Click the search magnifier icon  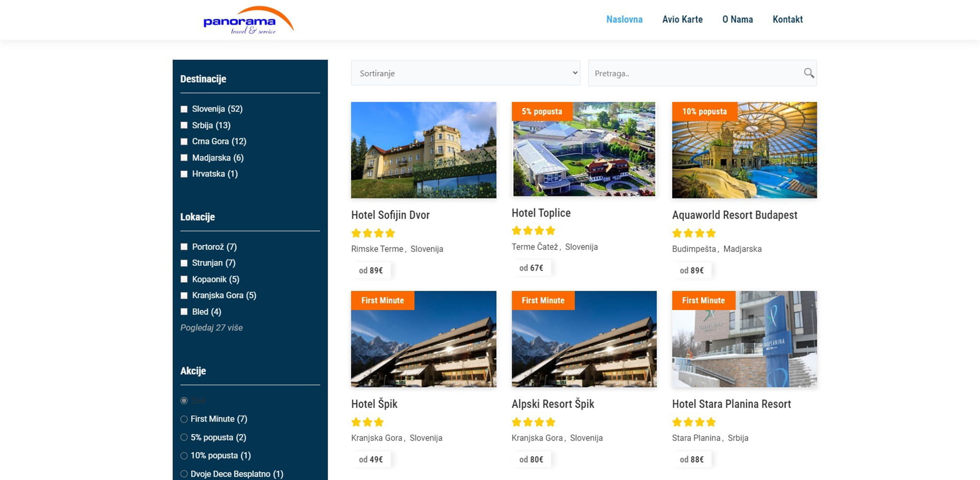point(808,73)
